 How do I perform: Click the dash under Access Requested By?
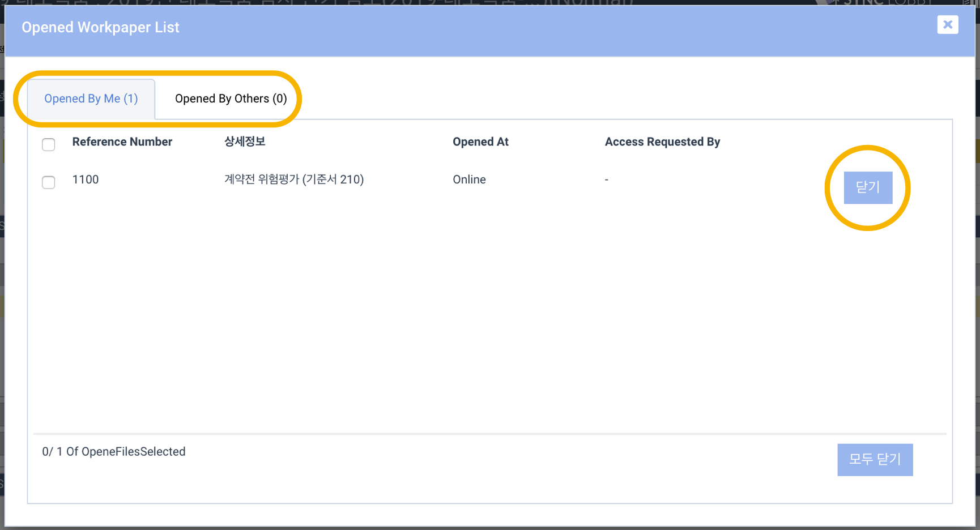(607, 179)
